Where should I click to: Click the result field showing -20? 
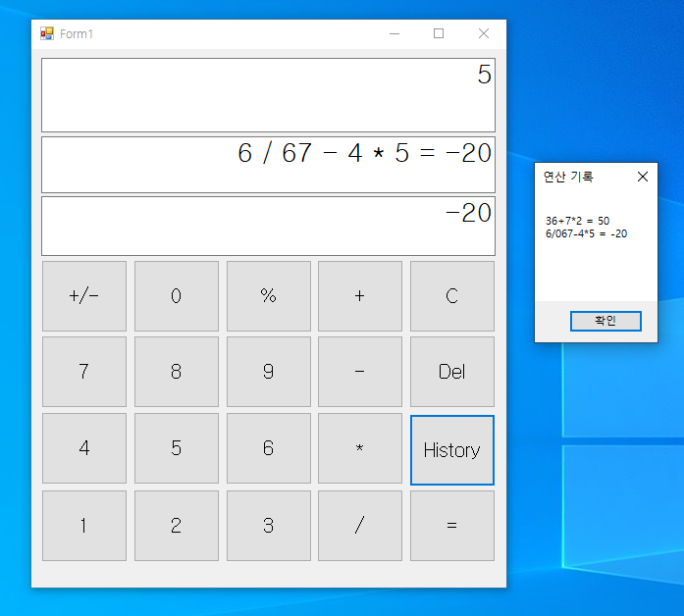268,226
